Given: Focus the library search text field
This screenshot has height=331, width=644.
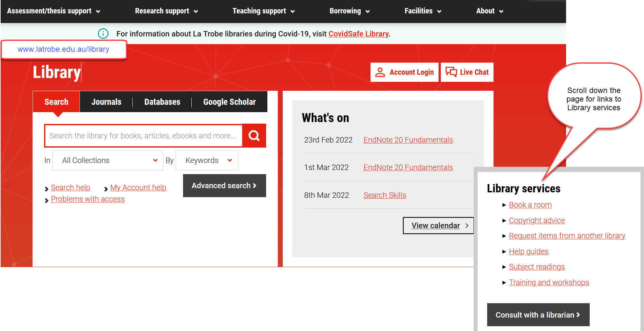Looking at the screenshot, I should tap(143, 136).
